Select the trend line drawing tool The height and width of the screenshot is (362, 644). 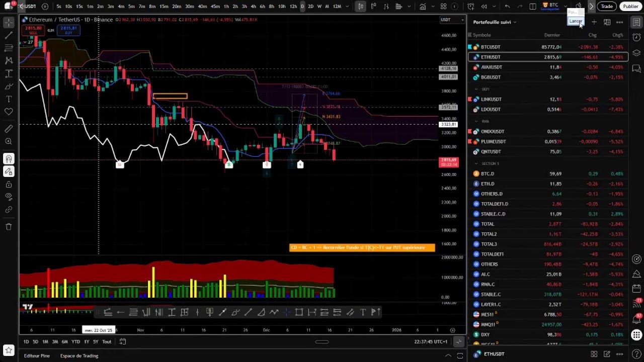pyautogui.click(x=8, y=35)
